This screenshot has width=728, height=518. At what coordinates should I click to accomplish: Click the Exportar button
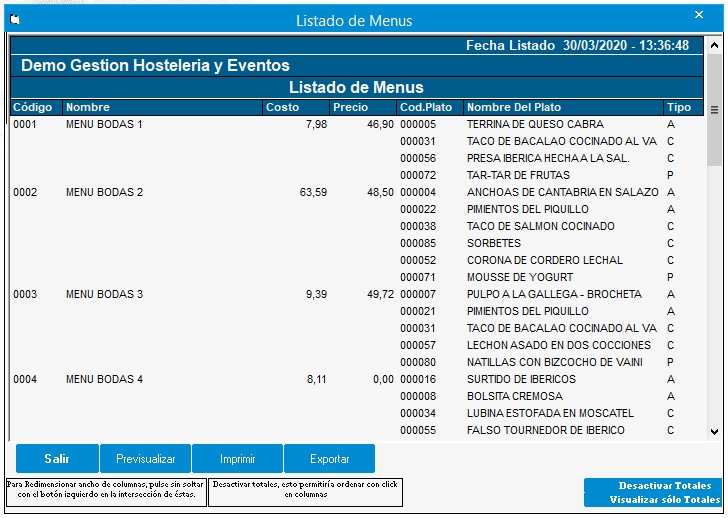tap(329, 459)
